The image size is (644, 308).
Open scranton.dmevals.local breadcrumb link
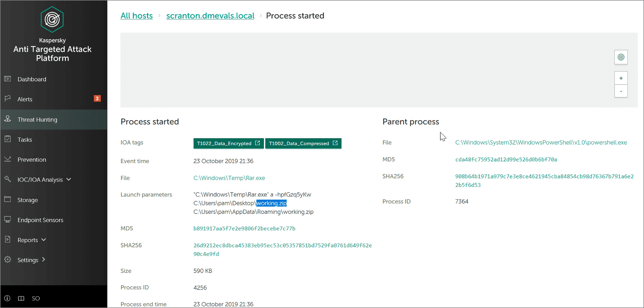(210, 16)
